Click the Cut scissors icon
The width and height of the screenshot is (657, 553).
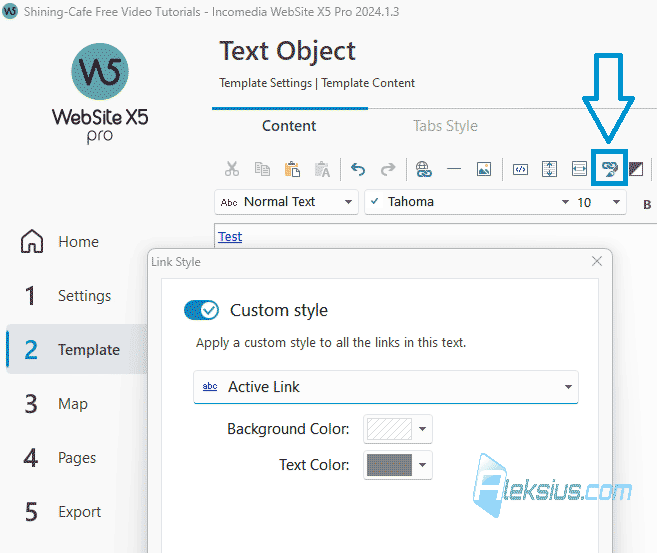point(232,169)
